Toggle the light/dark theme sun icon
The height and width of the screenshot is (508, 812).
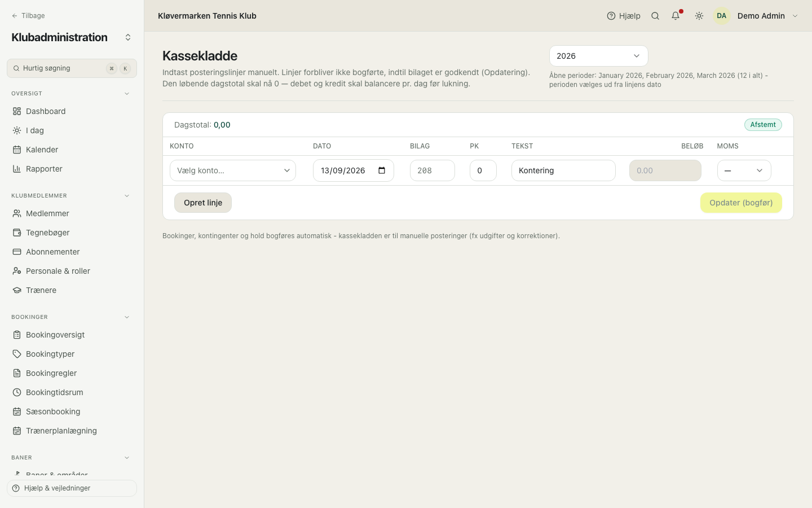coord(699,16)
